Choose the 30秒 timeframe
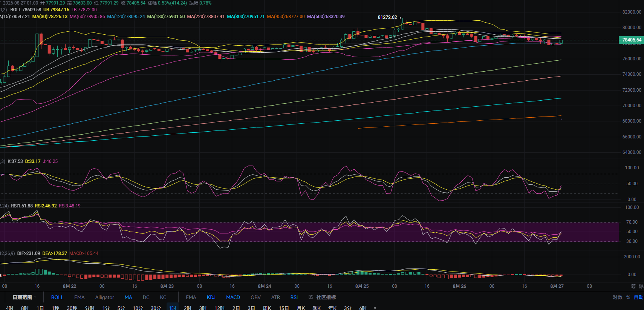 72,308
